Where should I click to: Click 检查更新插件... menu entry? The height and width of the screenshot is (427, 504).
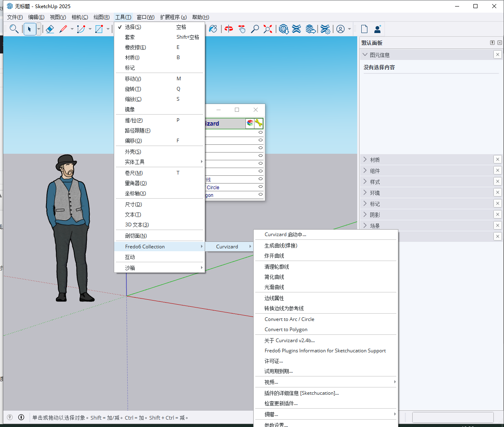pos(325,403)
